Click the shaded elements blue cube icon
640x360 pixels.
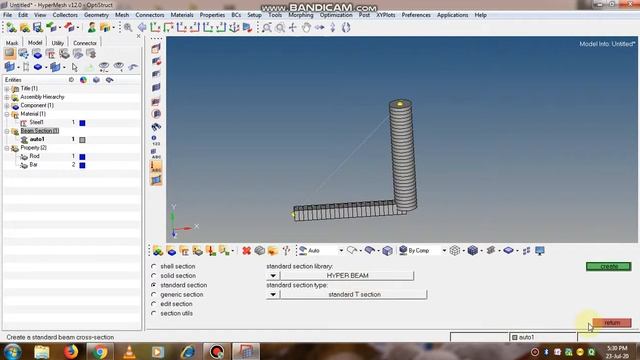(473, 250)
